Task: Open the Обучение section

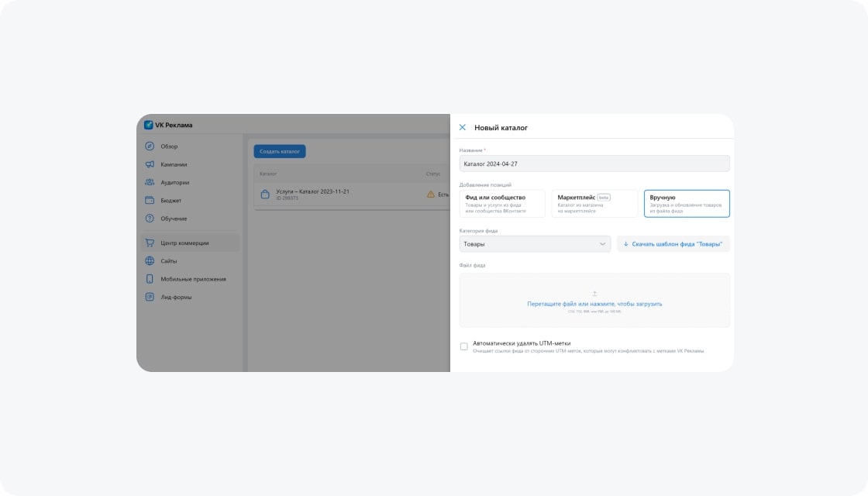Action: click(189, 218)
